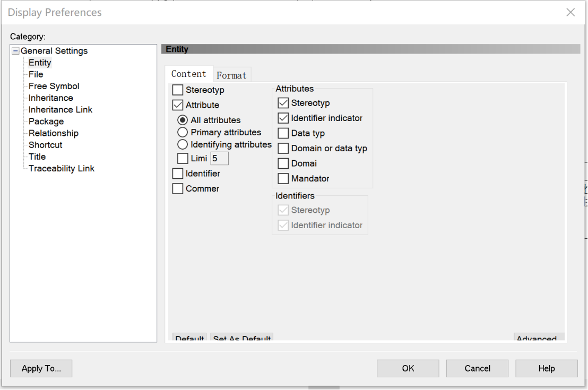The height and width of the screenshot is (390, 588).
Task: Open the Content tab
Action: tap(188, 74)
